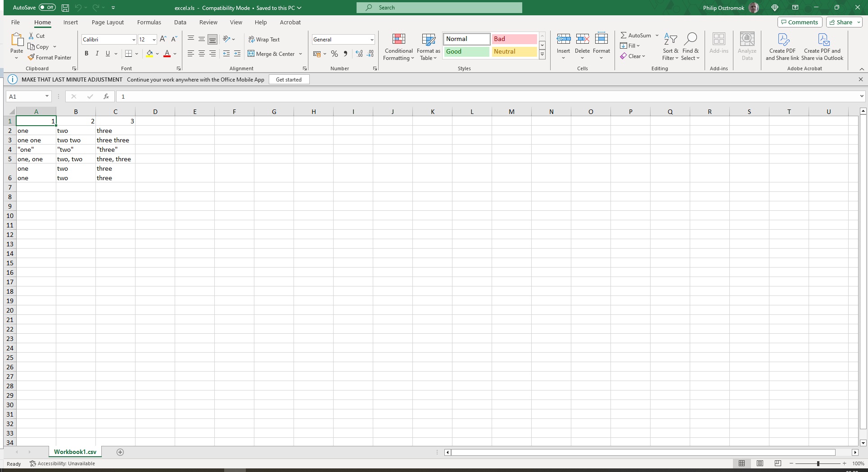This screenshot has height=472, width=868.
Task: Open the Borders tool
Action: coord(128,54)
